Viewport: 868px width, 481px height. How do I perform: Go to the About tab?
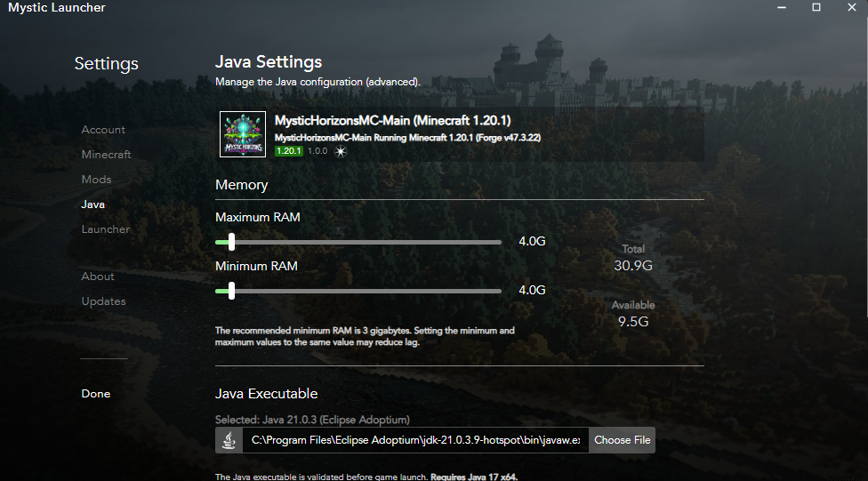click(98, 277)
